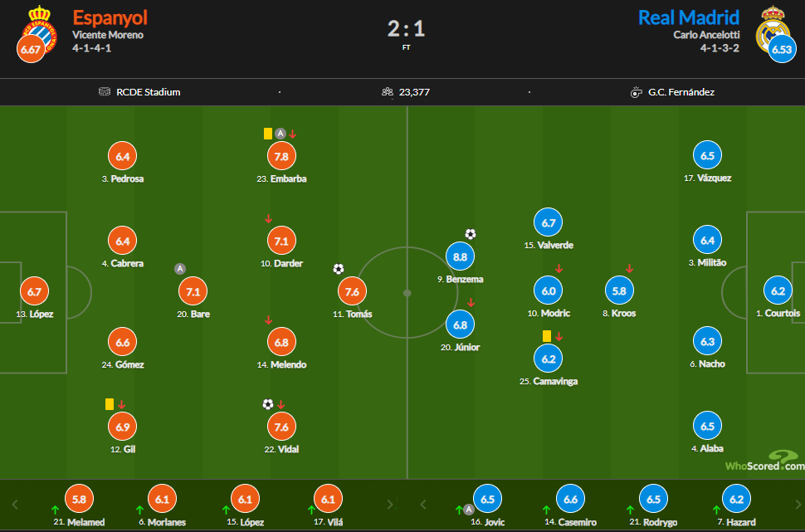This screenshot has height=532, width=805.
Task: Click the goal ball icon above Benzema
Action: tap(471, 234)
